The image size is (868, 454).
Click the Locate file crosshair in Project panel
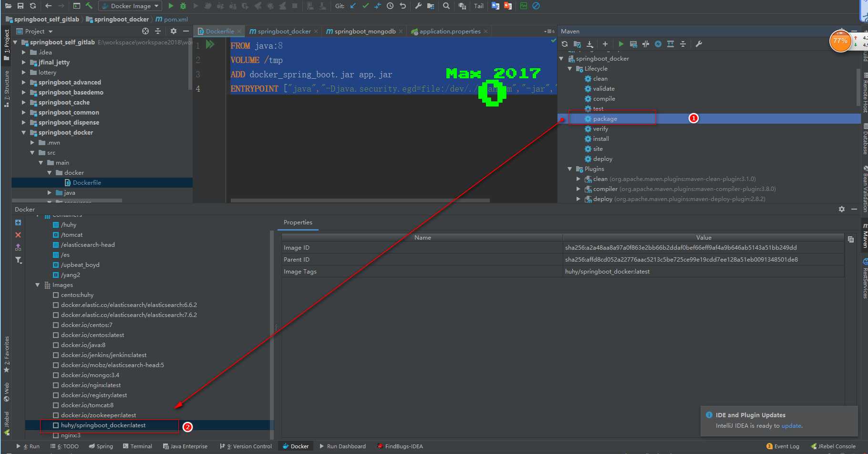[x=145, y=31]
